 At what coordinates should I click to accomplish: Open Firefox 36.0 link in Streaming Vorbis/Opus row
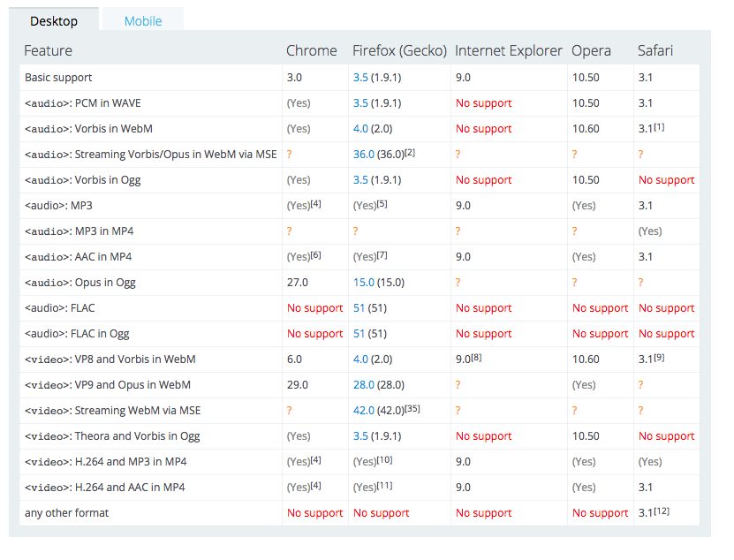pos(364,154)
